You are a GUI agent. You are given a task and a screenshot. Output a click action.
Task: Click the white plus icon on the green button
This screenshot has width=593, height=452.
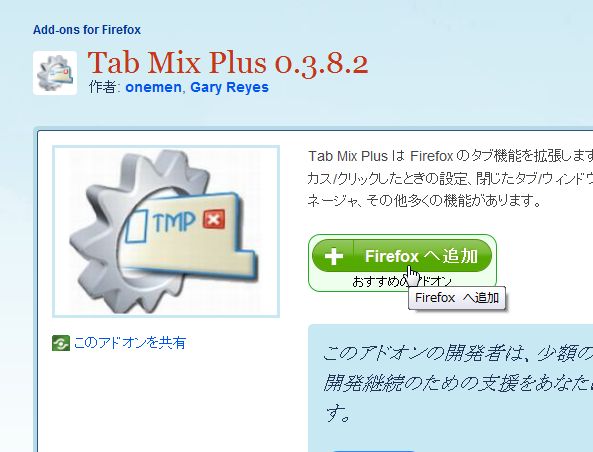[334, 256]
